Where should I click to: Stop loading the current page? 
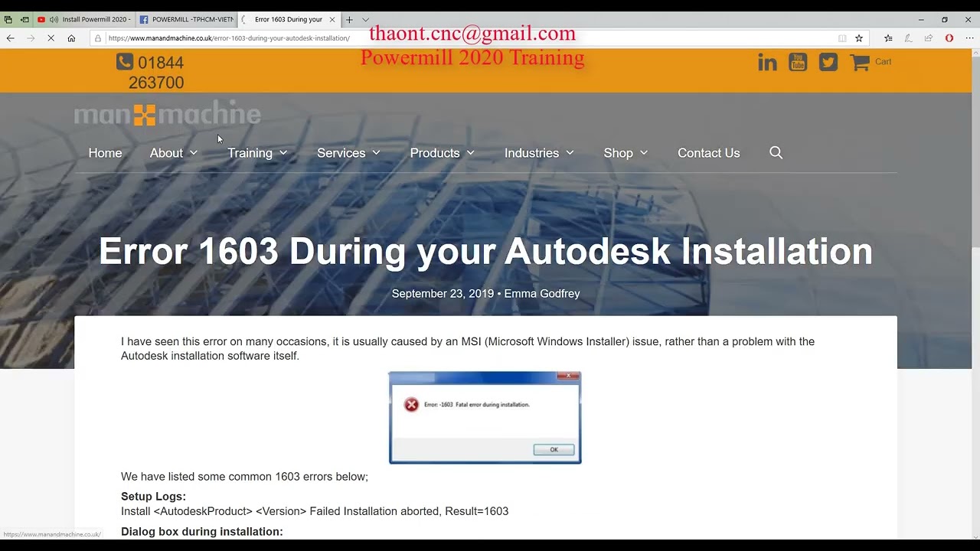pyautogui.click(x=51, y=38)
